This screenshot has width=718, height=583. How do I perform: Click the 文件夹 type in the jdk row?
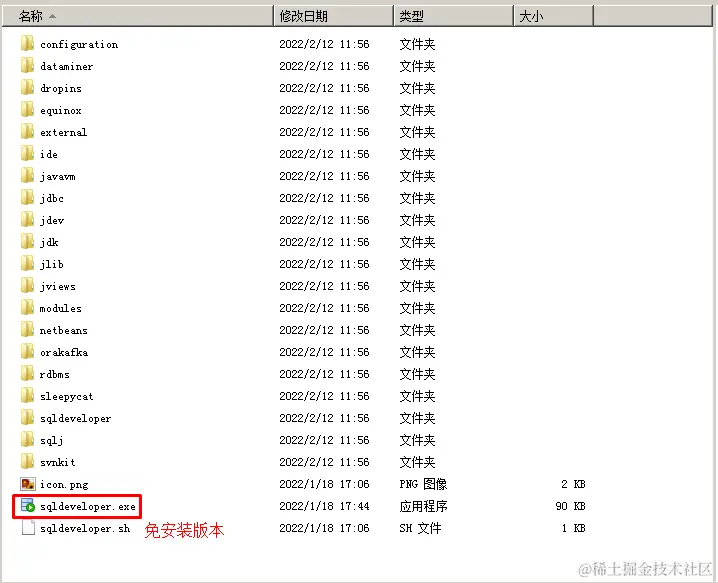(x=417, y=242)
